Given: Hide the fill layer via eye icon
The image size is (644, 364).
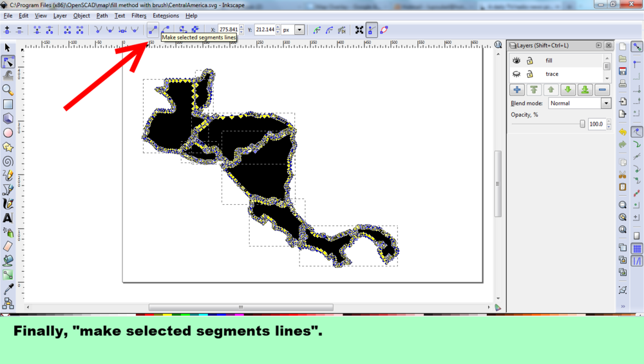Looking at the screenshot, I should (516, 61).
